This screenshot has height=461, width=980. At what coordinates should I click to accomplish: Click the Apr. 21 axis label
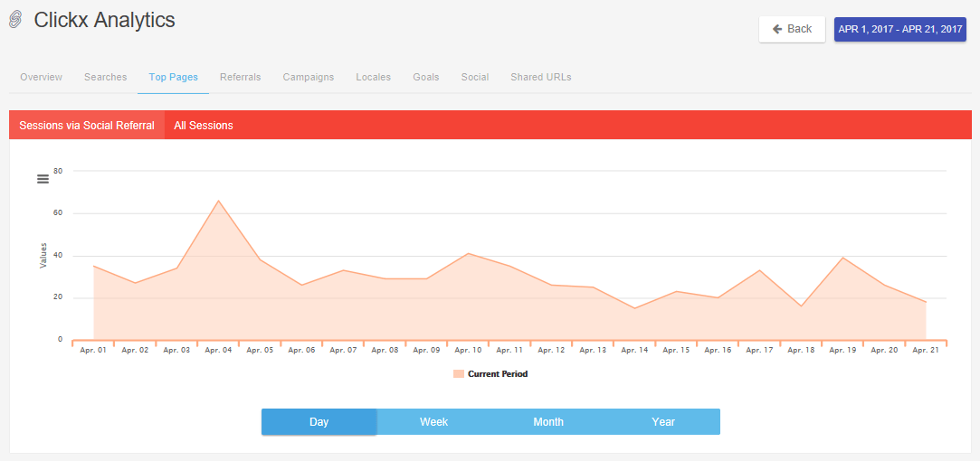(x=926, y=351)
